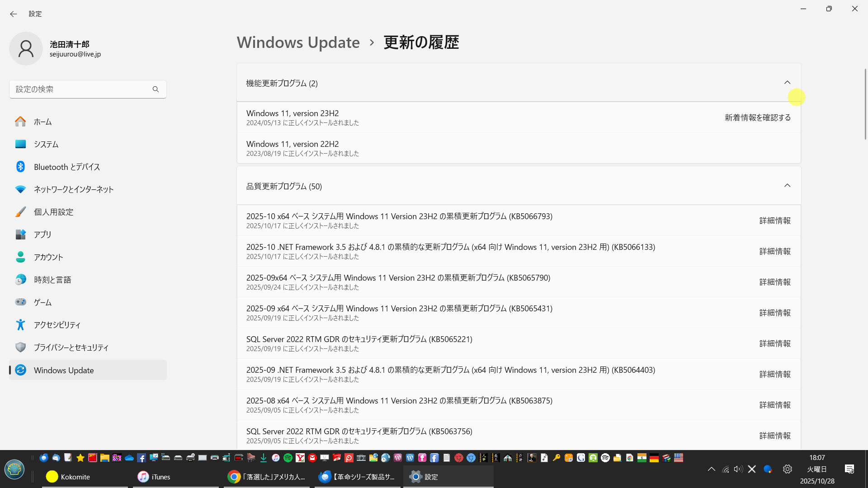Open アクセシビリティ settings
The width and height of the screenshot is (868, 488).
click(88, 325)
